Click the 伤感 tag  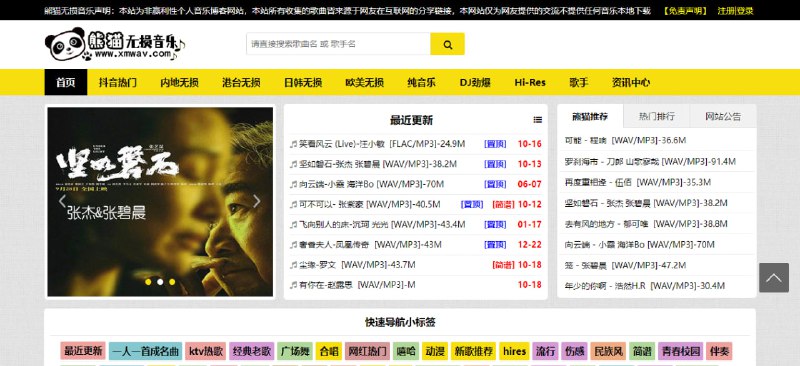(x=574, y=351)
